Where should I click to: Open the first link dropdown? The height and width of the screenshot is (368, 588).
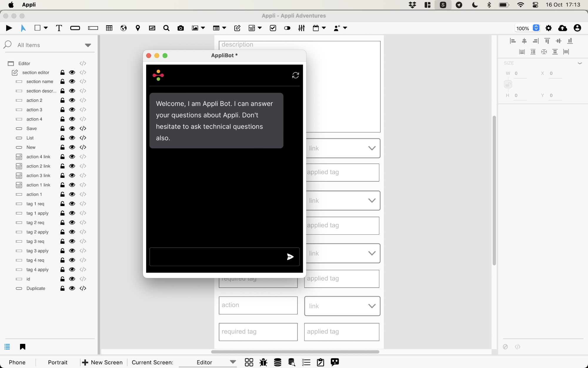pyautogui.click(x=343, y=148)
